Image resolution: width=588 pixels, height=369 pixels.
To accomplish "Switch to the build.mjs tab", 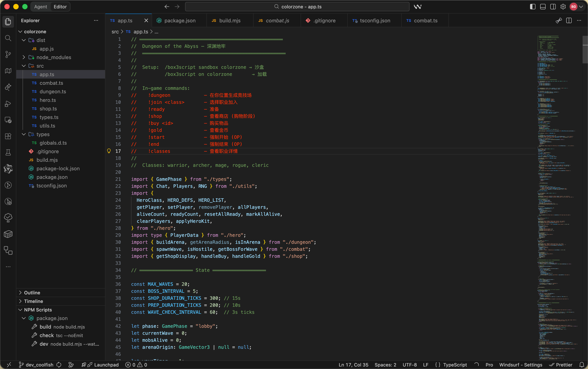I will point(230,20).
